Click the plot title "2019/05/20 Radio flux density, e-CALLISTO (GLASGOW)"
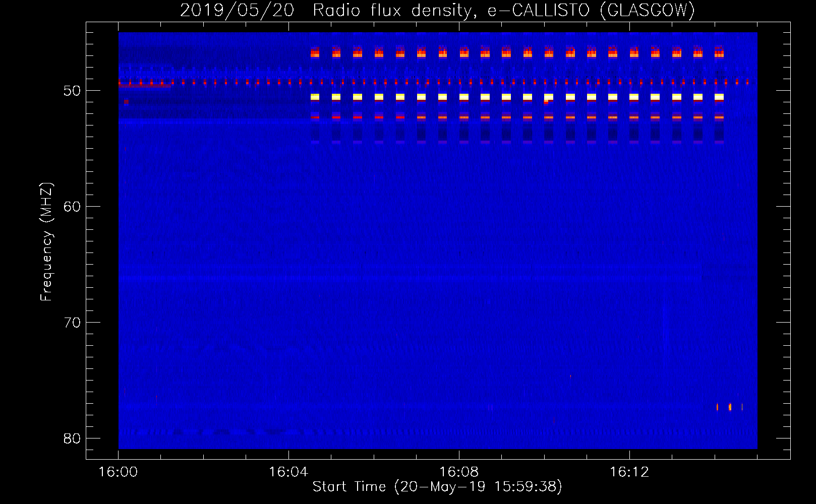 [x=437, y=10]
